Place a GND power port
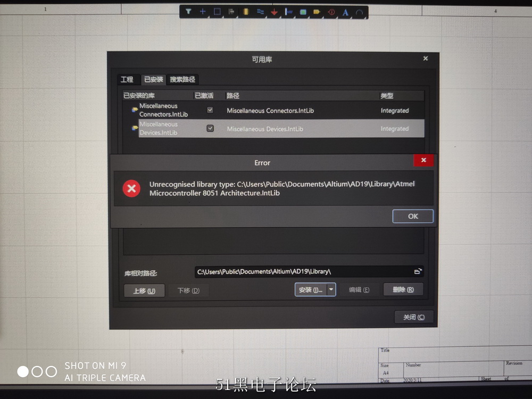 [274, 13]
